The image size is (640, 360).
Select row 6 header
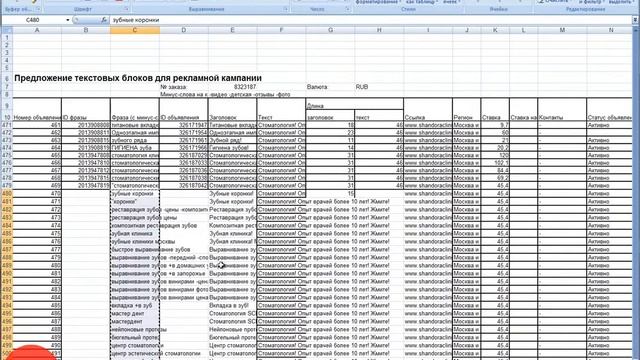(7, 78)
